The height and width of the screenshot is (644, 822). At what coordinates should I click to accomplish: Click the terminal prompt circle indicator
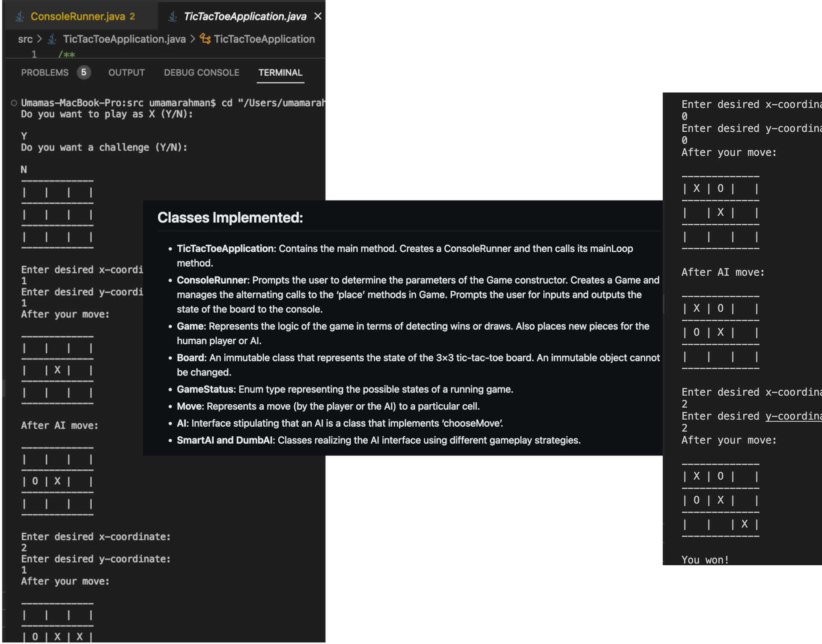14,103
